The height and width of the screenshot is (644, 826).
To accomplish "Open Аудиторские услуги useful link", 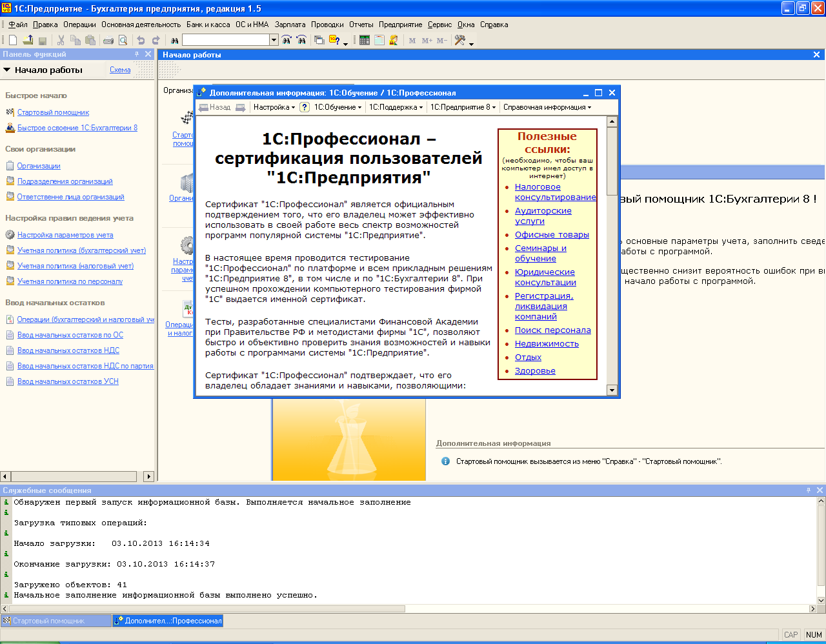I will 543,216.
